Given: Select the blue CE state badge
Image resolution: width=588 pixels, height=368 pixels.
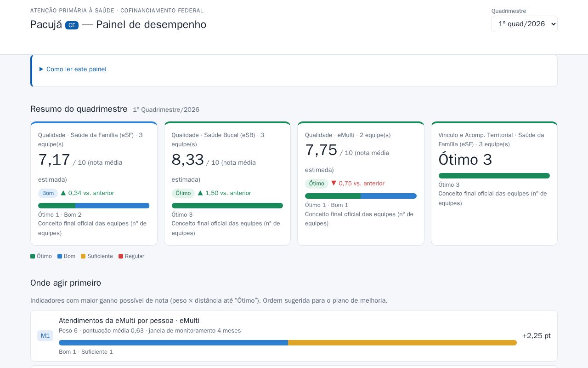Looking at the screenshot, I should 72,25.
